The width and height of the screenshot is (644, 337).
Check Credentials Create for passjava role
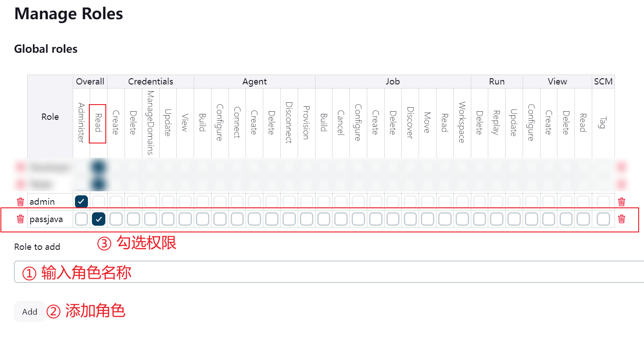[116, 219]
